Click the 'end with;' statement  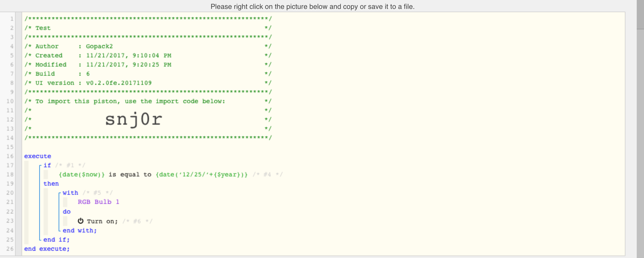80,231
